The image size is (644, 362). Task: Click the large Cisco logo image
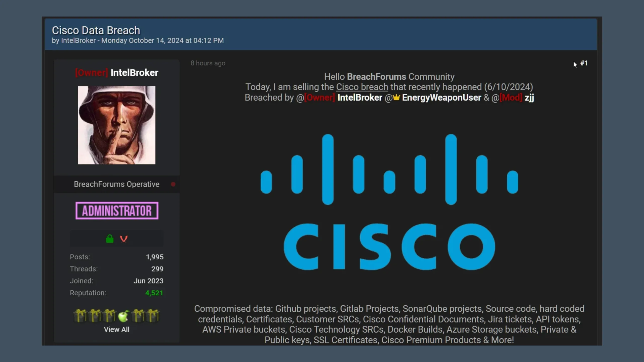coord(389,202)
